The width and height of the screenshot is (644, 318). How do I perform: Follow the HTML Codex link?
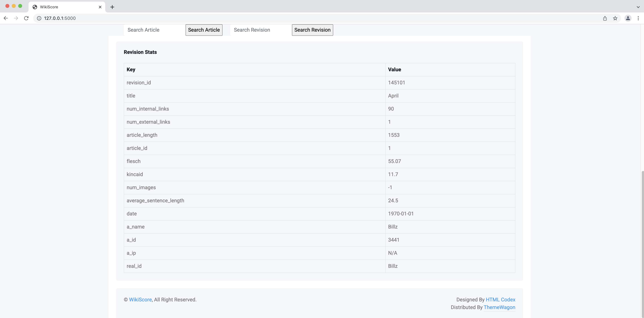tap(500, 299)
